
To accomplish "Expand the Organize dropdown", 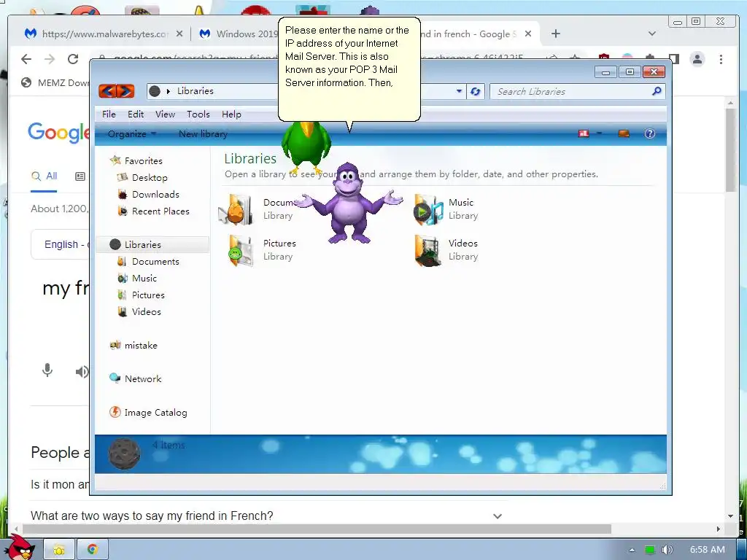I will click(131, 134).
